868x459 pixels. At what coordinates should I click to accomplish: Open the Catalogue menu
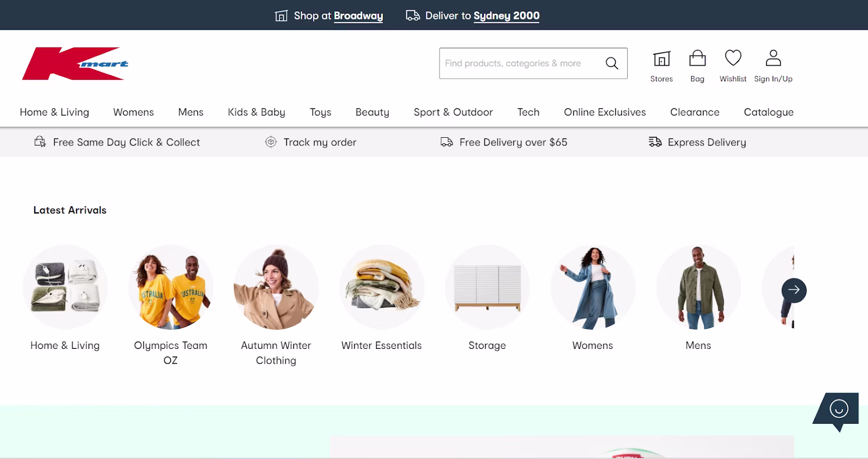tap(768, 112)
